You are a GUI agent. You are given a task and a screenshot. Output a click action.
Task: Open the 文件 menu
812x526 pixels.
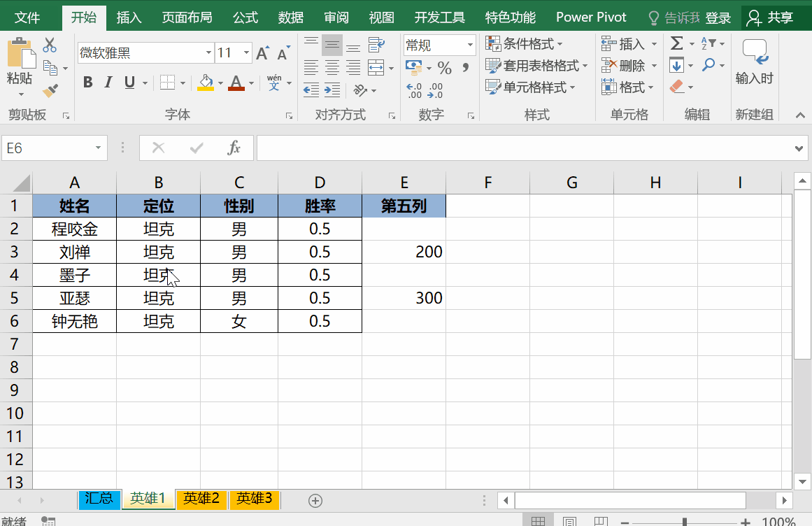click(x=27, y=17)
